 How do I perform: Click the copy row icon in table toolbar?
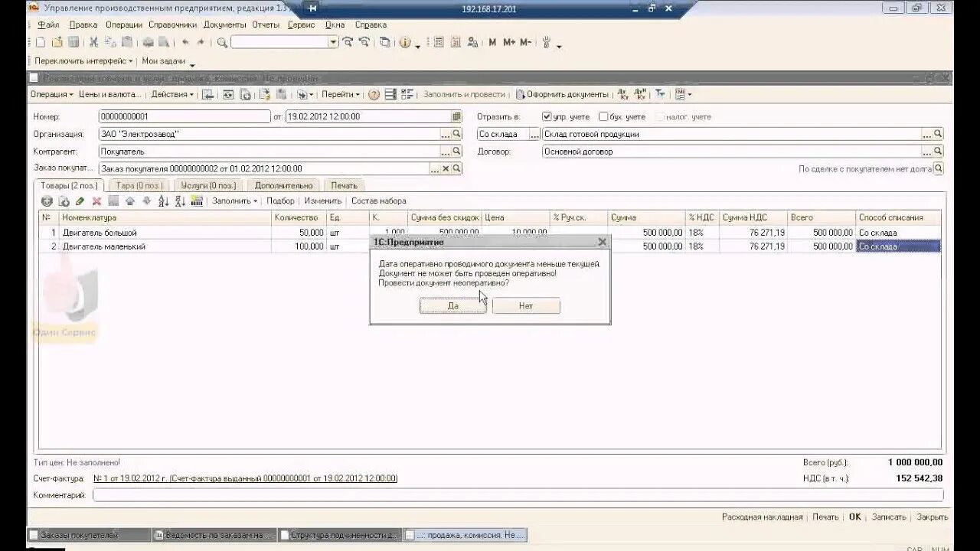click(x=64, y=201)
